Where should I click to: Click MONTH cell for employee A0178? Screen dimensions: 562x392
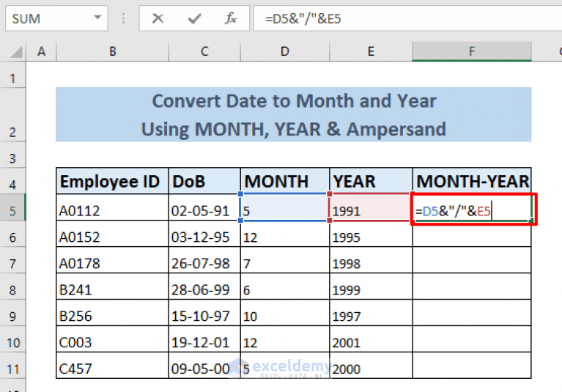point(285,260)
